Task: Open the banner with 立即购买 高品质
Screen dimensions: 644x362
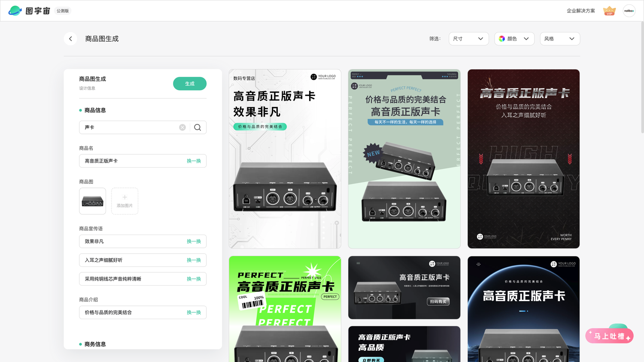Action: click(x=404, y=344)
